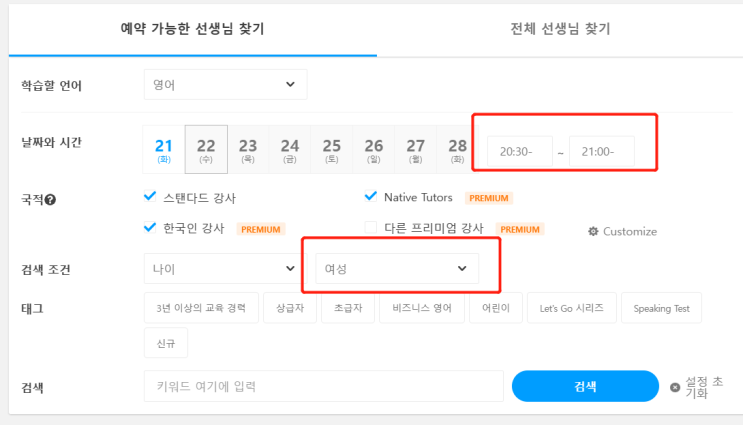The width and height of the screenshot is (743, 425).
Task: Enable the 다른 프리미엄 강사 checkbox
Action: click(x=371, y=228)
